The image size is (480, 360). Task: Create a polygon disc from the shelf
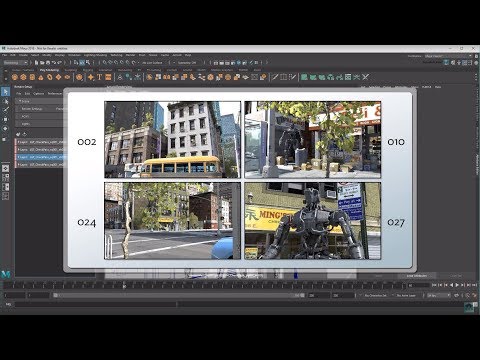(x=67, y=77)
